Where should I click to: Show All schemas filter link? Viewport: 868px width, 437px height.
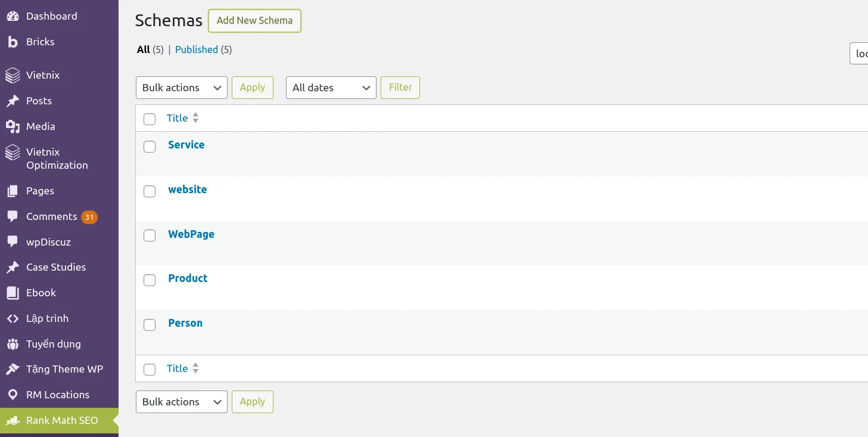point(144,50)
